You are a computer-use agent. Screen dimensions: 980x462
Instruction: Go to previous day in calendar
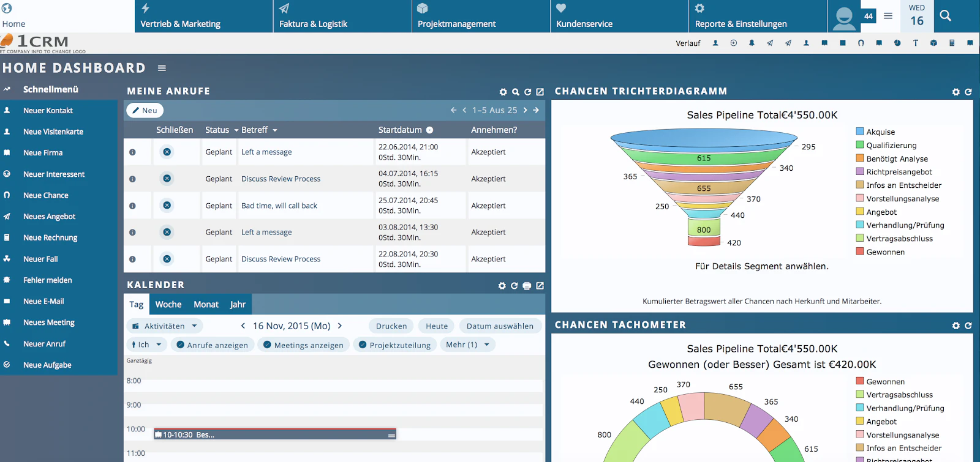243,326
